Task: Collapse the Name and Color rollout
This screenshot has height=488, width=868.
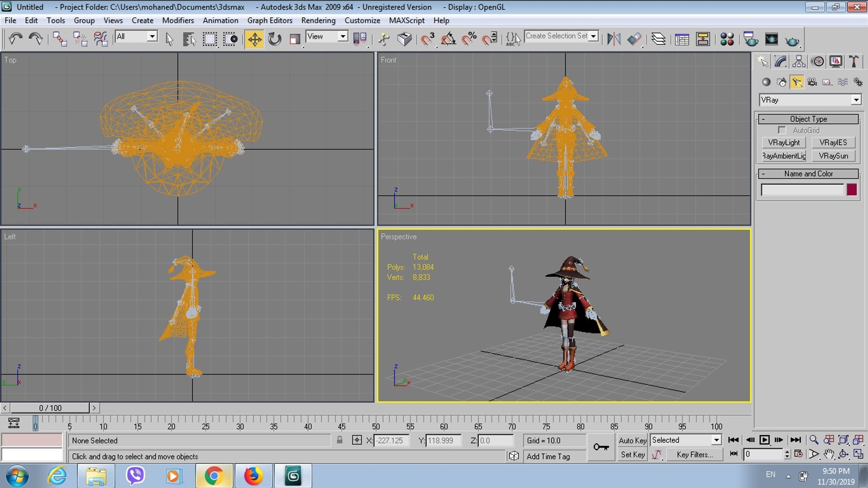Action: tap(808, 174)
